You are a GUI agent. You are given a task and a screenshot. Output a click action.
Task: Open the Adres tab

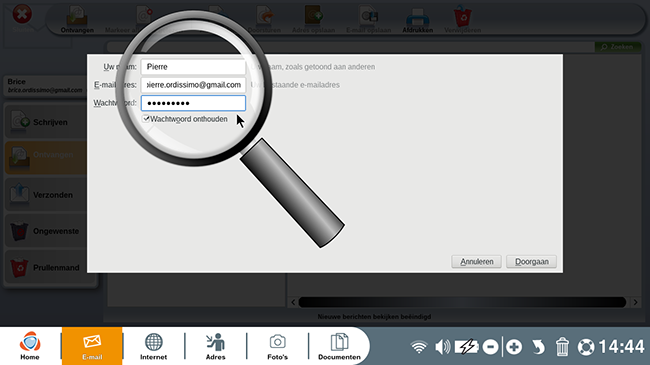pos(216,346)
